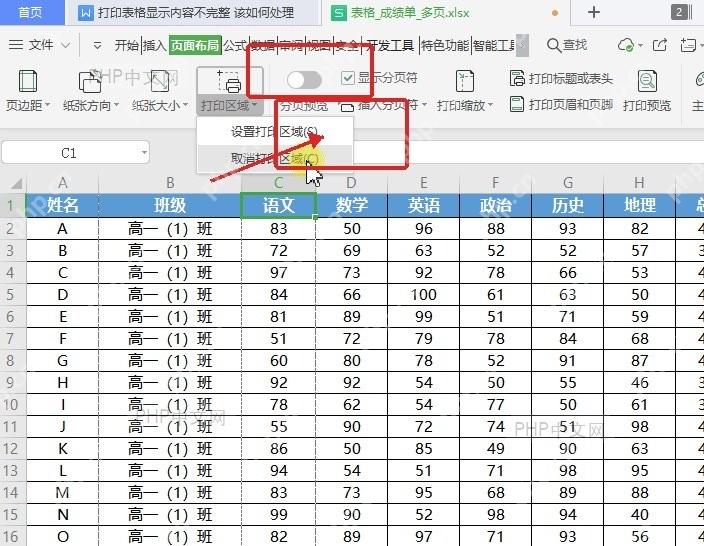Switch to 打印表格显示内容不完整 document tab
This screenshot has height=546, width=704.
pos(193,13)
